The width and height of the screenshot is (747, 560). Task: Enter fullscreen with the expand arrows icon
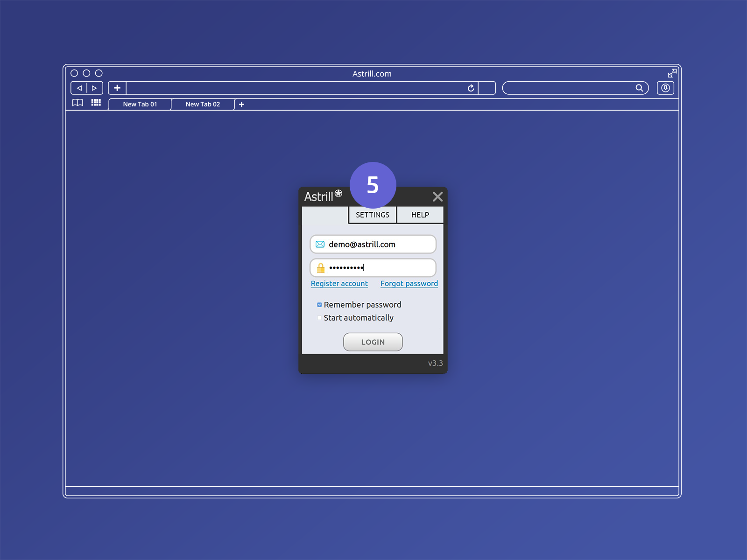point(672,73)
